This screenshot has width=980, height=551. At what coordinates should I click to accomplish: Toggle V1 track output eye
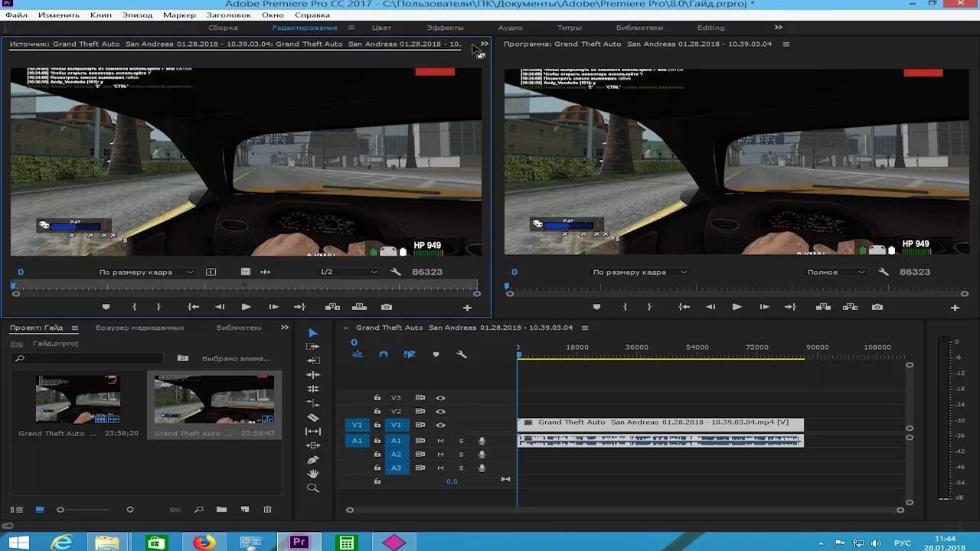click(x=440, y=425)
